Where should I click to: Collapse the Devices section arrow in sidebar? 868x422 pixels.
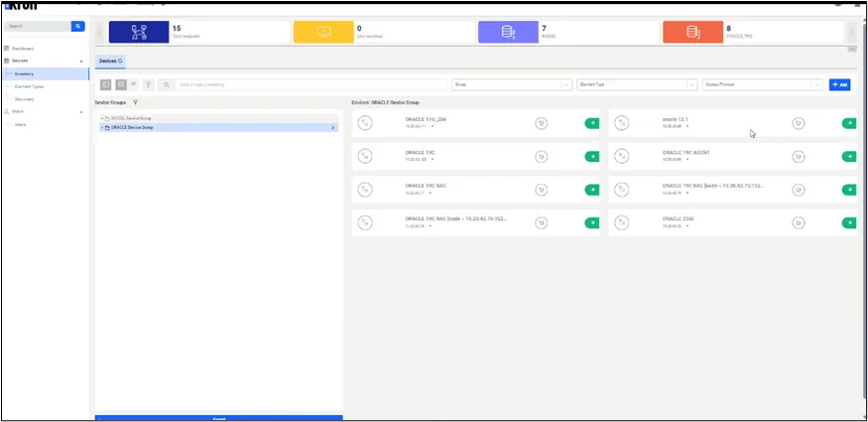click(x=81, y=61)
